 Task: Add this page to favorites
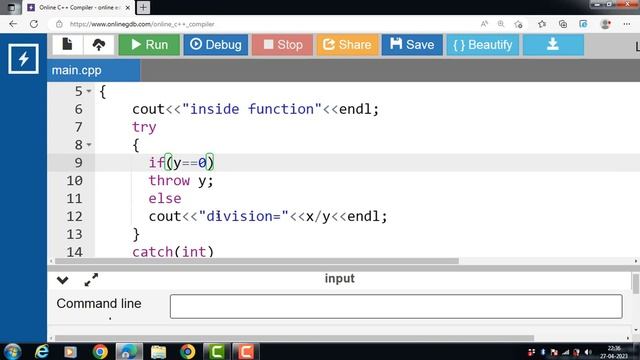(519, 24)
